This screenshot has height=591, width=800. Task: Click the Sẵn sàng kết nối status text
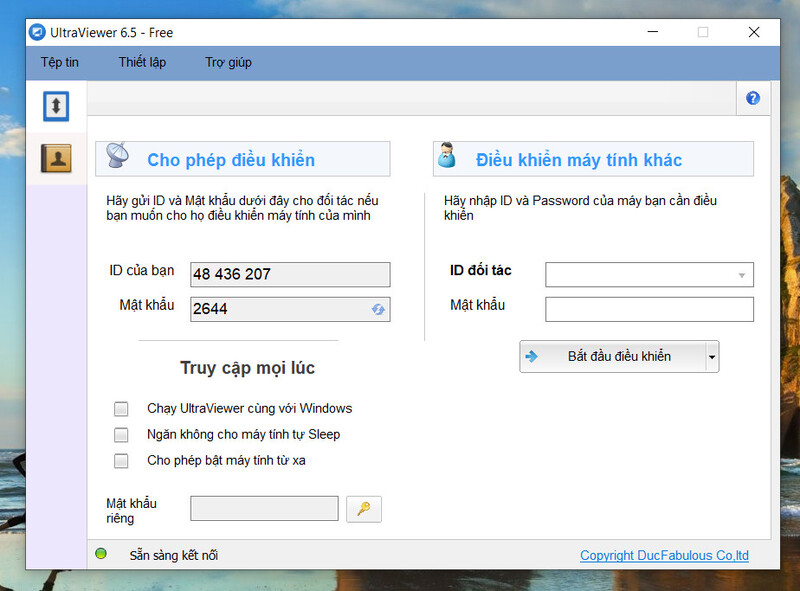coord(173,555)
